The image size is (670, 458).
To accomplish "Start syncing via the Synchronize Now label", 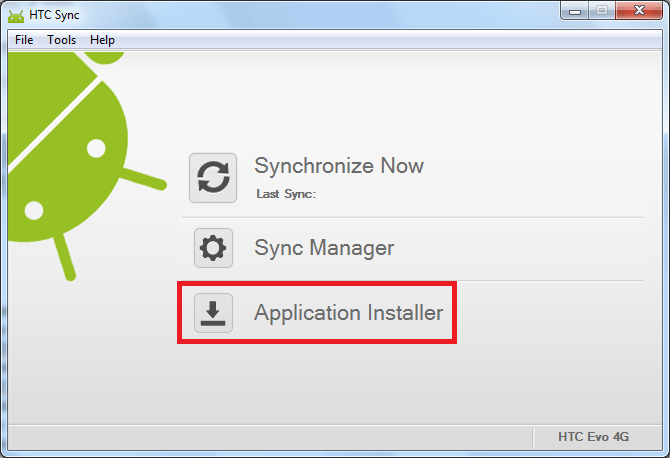I will coord(339,165).
